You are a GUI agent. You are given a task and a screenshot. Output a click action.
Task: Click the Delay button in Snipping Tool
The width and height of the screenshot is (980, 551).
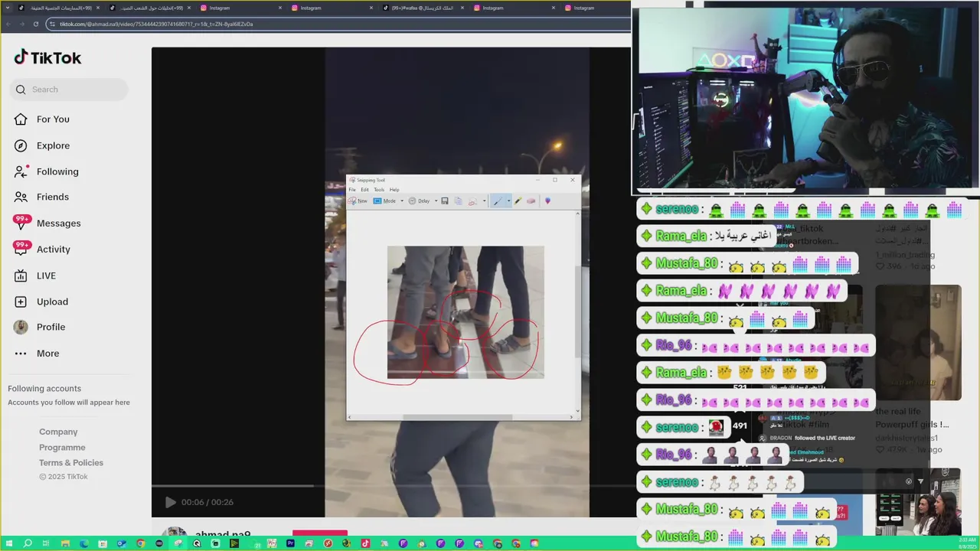(x=419, y=201)
